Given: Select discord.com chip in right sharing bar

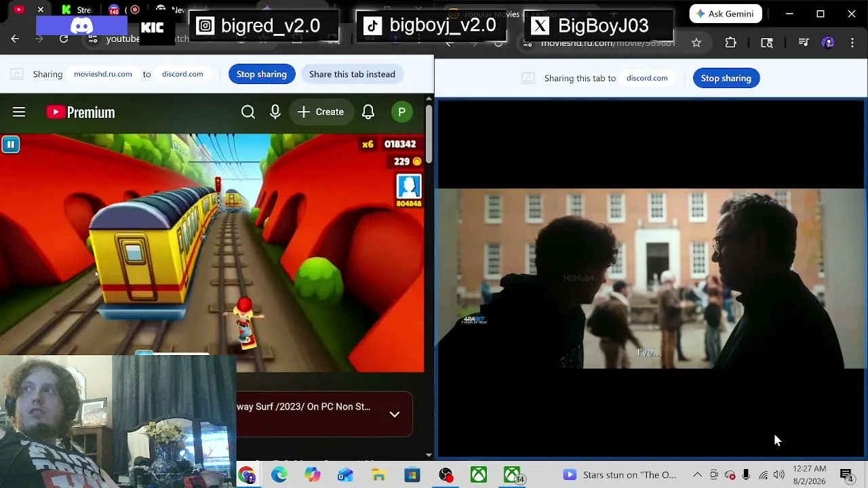Looking at the screenshot, I should coord(647,78).
